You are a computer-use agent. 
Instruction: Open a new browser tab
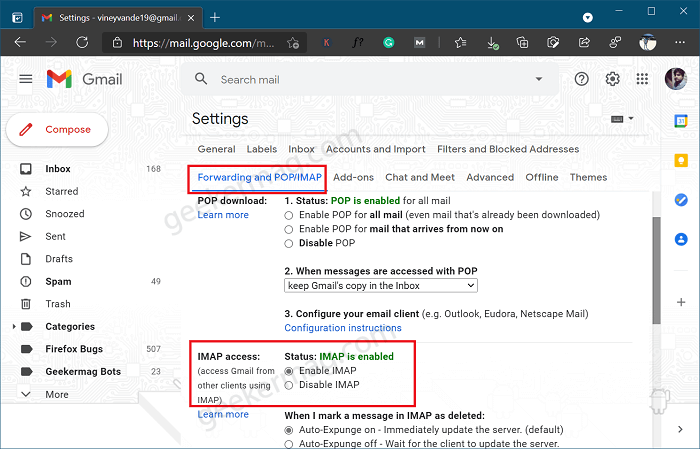[215, 17]
